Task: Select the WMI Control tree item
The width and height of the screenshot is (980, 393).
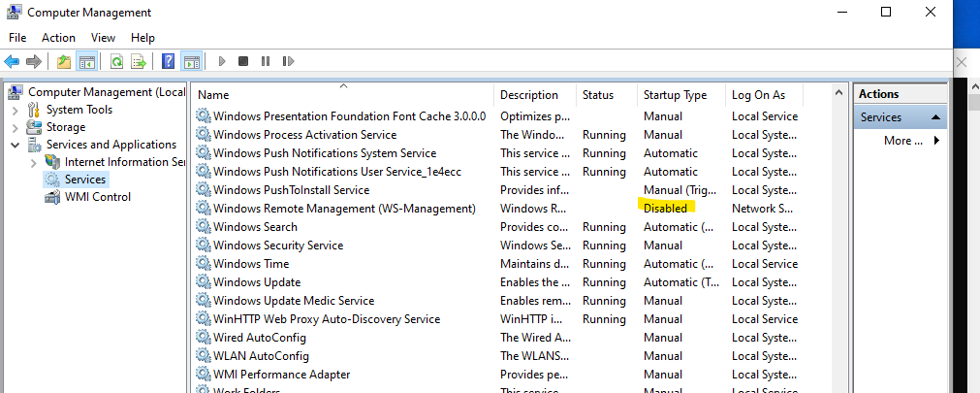Action: 98,197
